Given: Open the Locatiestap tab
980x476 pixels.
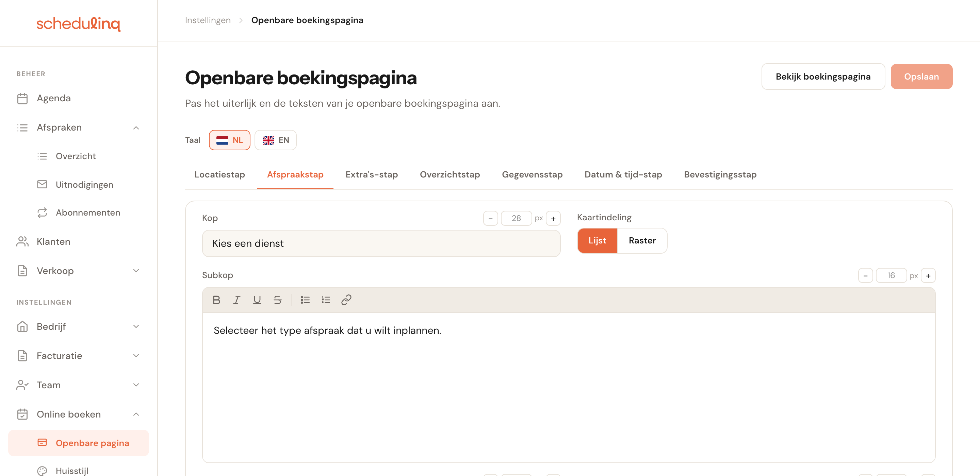Looking at the screenshot, I should (x=219, y=174).
